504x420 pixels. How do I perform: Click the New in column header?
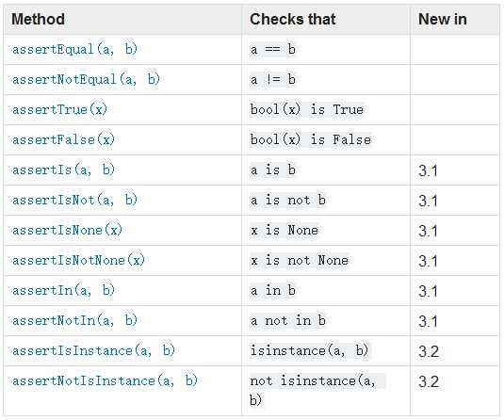point(443,19)
